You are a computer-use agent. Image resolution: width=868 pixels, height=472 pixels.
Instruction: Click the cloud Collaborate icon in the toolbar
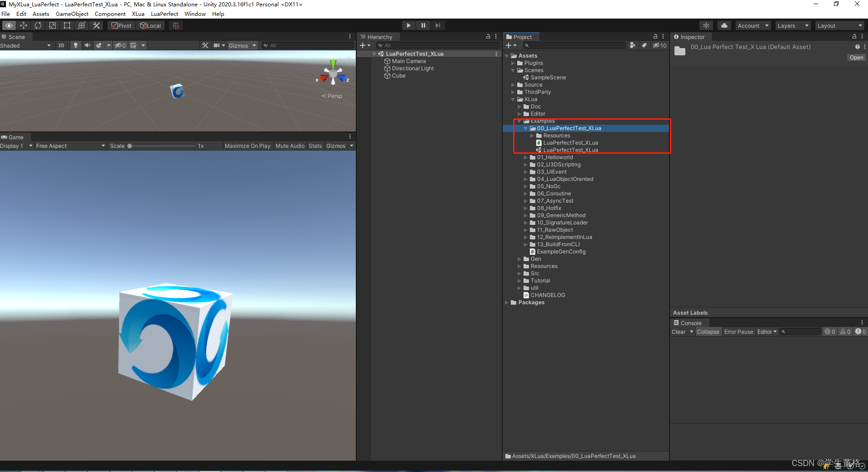[724, 25]
